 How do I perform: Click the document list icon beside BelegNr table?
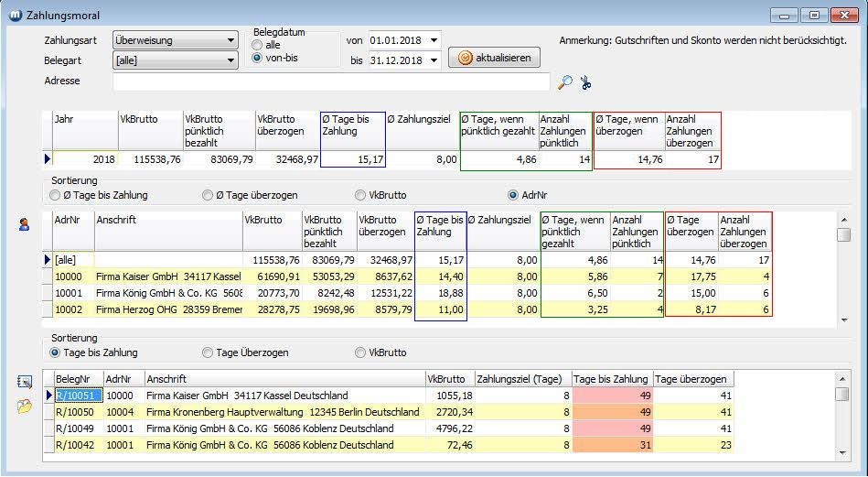click(x=25, y=382)
